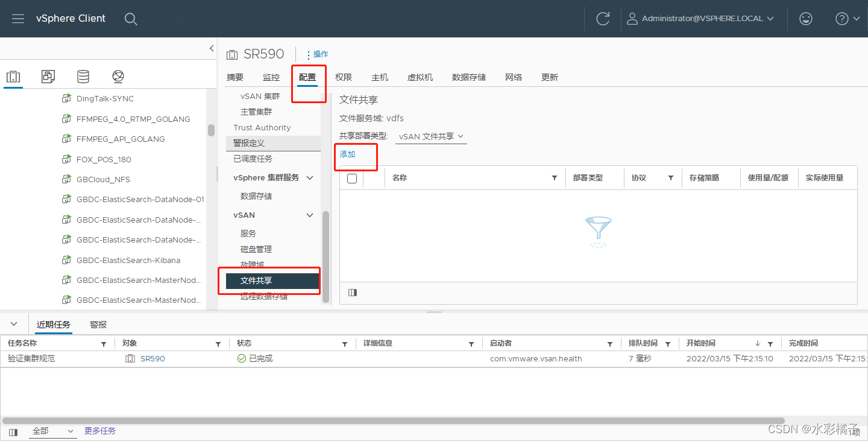
Task: Open vSAN 集群 configuration item
Action: click(x=260, y=96)
